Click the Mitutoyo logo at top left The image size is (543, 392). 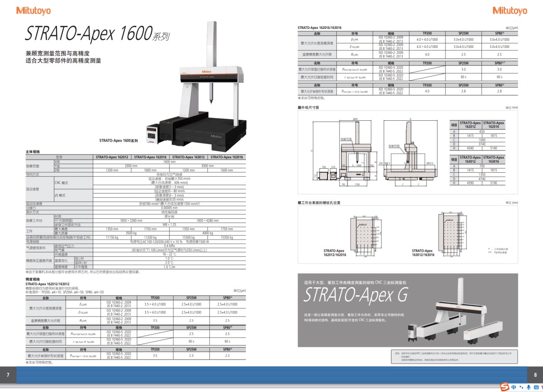click(33, 10)
